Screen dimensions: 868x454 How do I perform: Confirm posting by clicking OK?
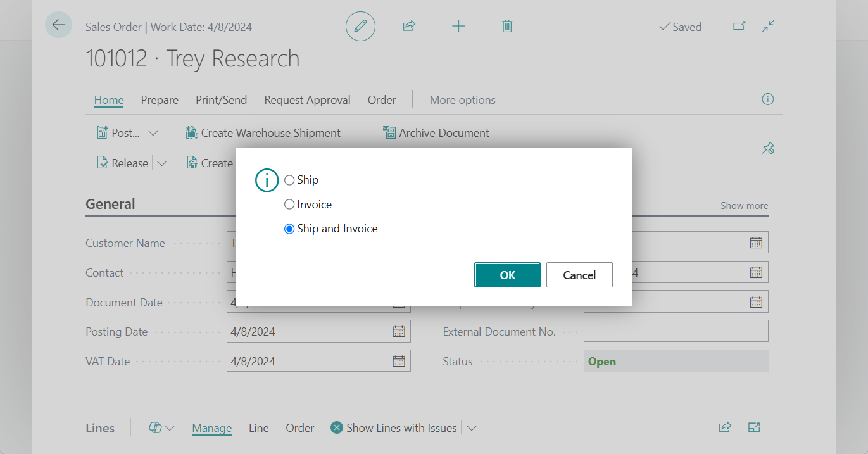(x=507, y=275)
